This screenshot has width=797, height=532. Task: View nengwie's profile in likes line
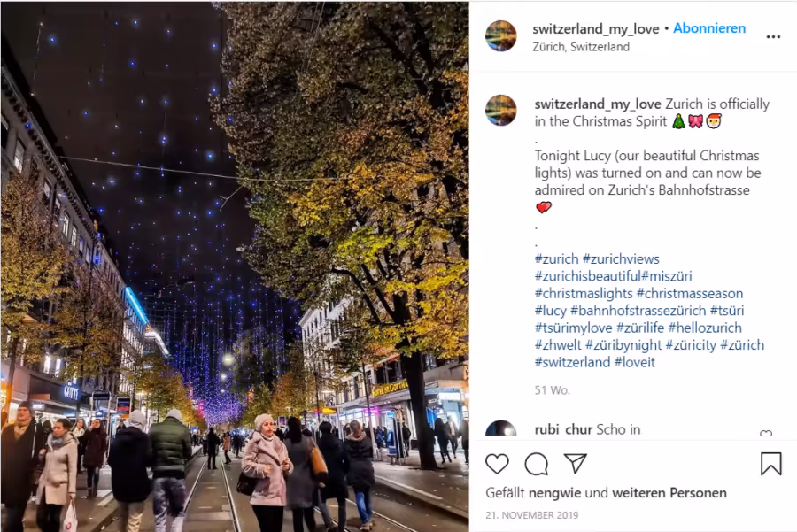(x=554, y=493)
